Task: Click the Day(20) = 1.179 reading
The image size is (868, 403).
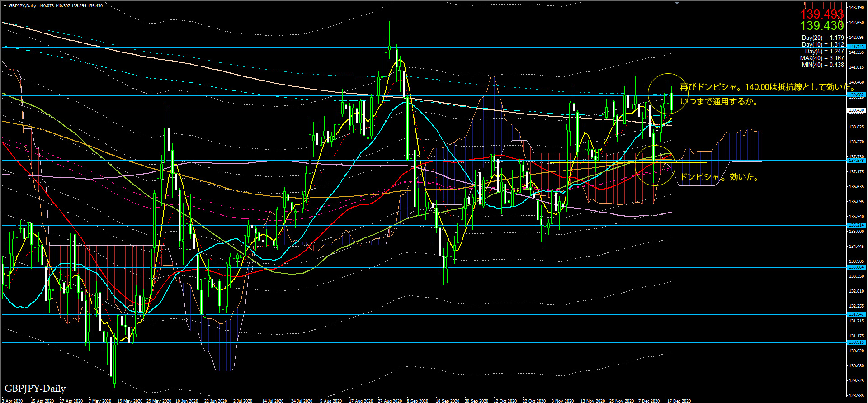Action: [x=823, y=38]
